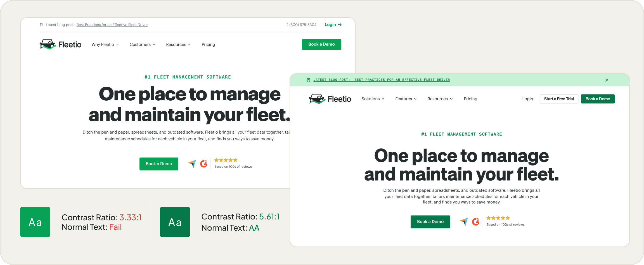Image resolution: width=644 pixels, height=265 pixels.
Task: Click 'Normal Text: Fail' label
Action: pyautogui.click(x=92, y=227)
